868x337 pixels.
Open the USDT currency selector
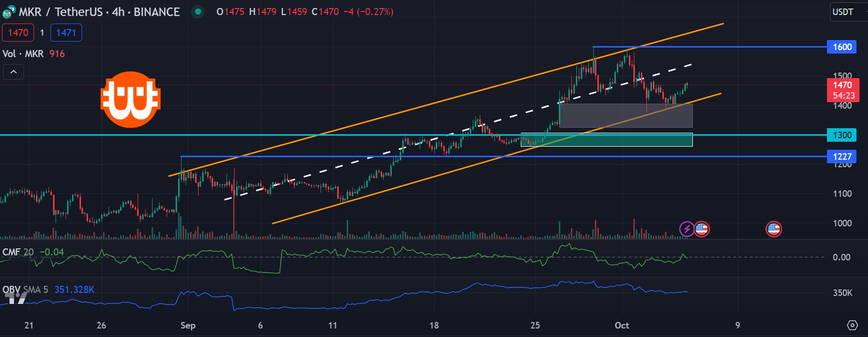click(848, 12)
